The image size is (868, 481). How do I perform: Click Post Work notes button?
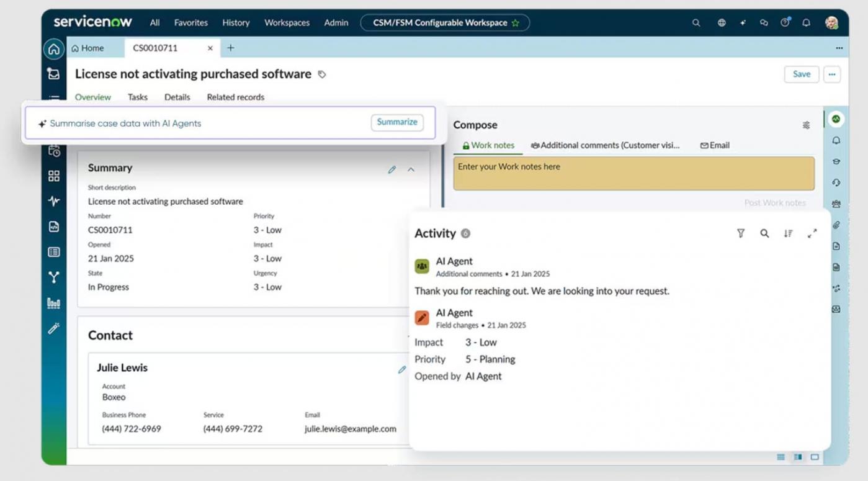[775, 203]
